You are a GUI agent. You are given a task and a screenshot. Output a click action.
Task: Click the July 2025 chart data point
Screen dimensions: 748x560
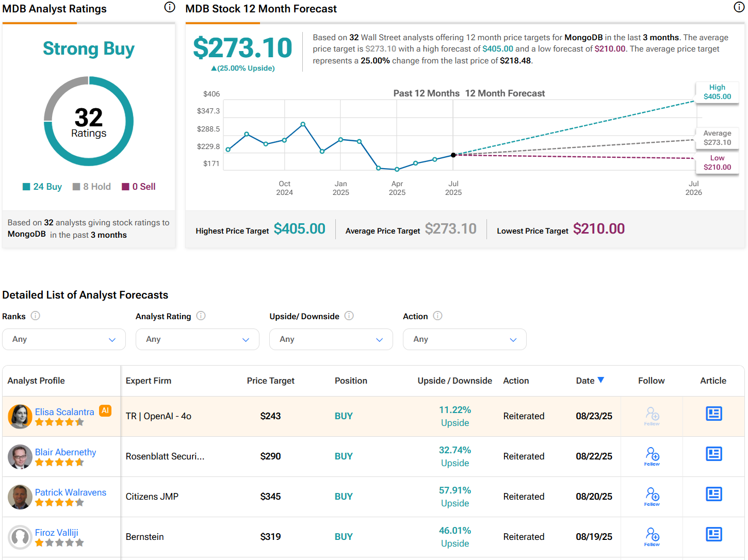tap(453, 155)
